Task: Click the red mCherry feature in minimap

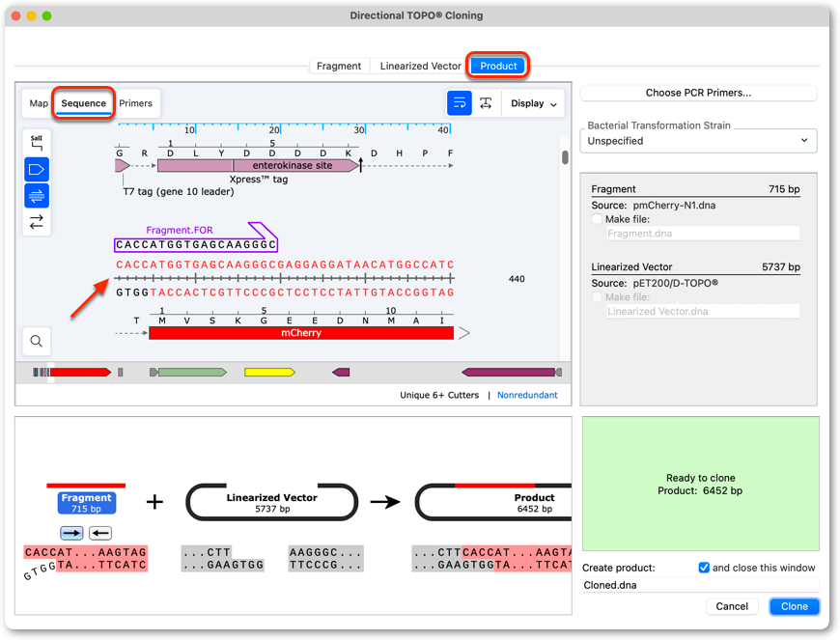Action: (80, 373)
